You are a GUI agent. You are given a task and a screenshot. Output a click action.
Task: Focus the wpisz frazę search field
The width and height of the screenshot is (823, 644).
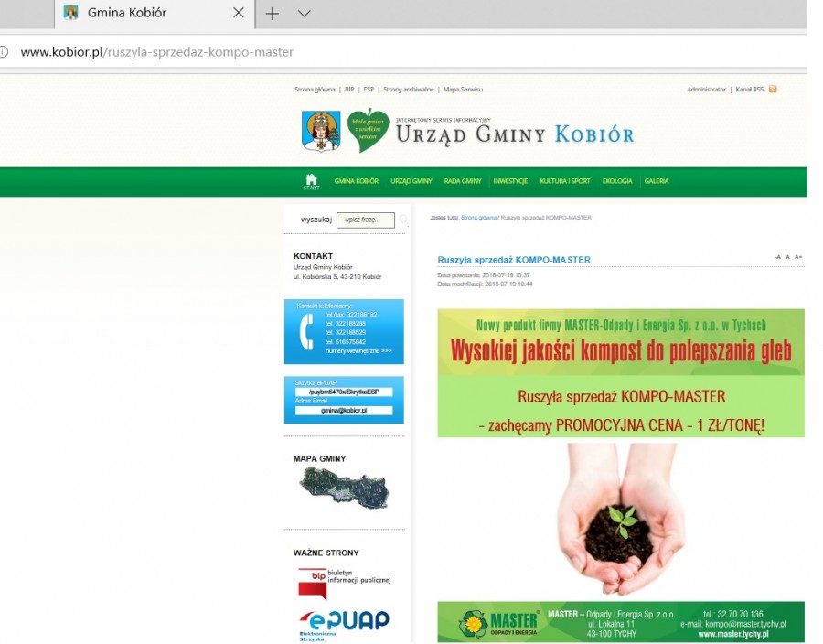coord(365,220)
